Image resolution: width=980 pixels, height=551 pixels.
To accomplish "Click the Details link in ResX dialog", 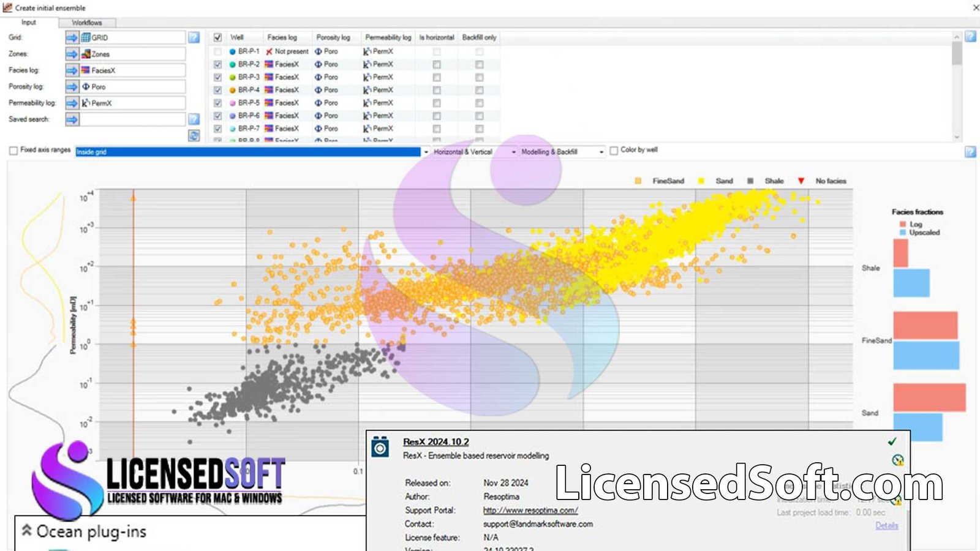I will [886, 525].
